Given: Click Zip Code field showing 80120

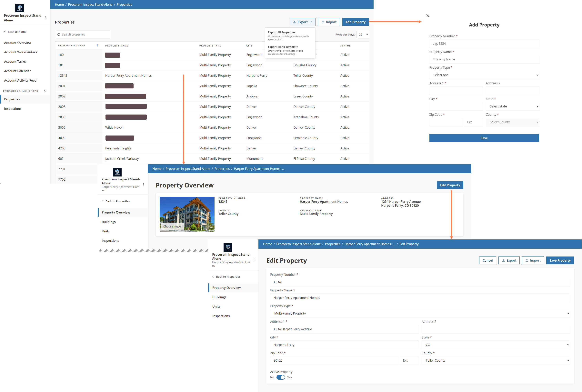Looking at the screenshot, I should pos(334,360).
